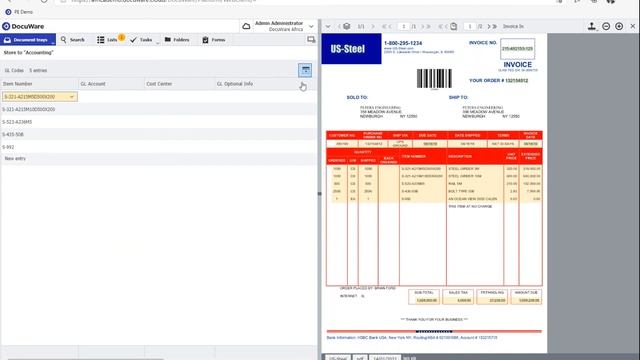
Task: Expand the small arrow beside Tasks
Action: [x=158, y=42]
